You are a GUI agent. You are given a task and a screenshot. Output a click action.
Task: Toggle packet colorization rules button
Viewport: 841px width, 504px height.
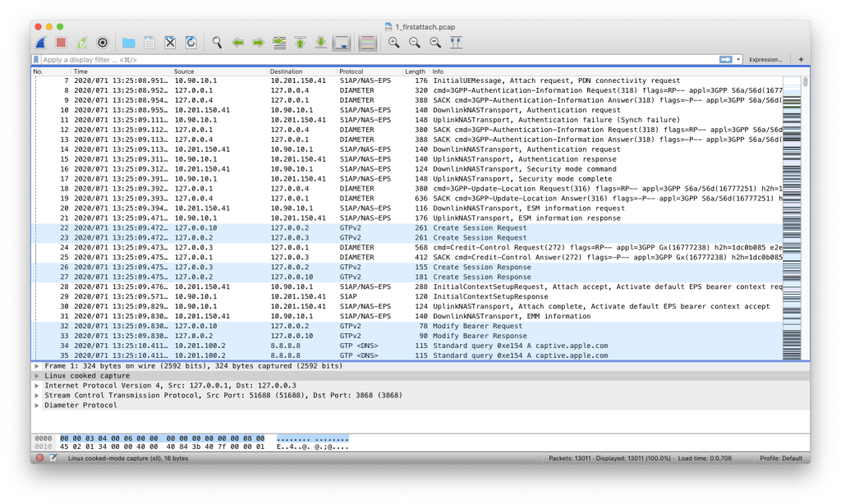[368, 42]
